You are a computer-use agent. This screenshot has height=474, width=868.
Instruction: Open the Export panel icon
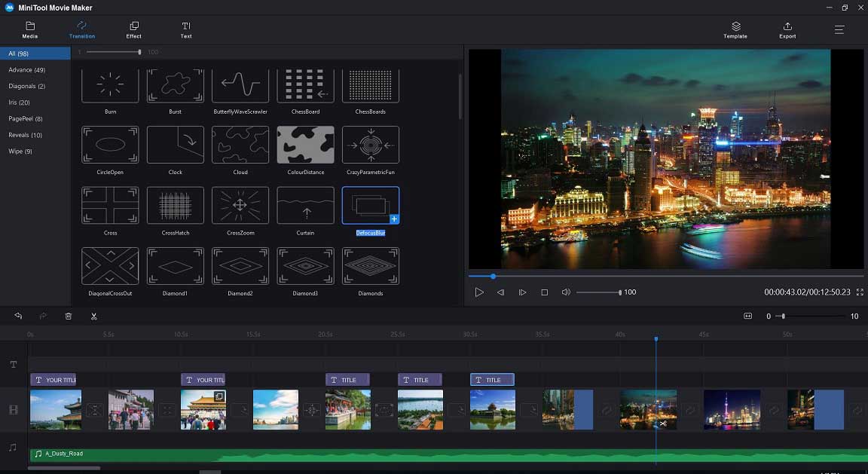pyautogui.click(x=787, y=29)
